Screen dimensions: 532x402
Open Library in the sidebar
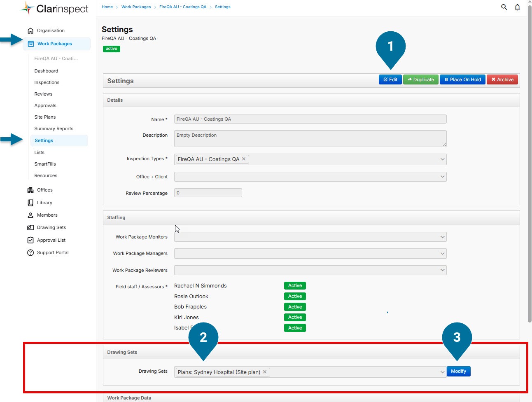(x=44, y=203)
